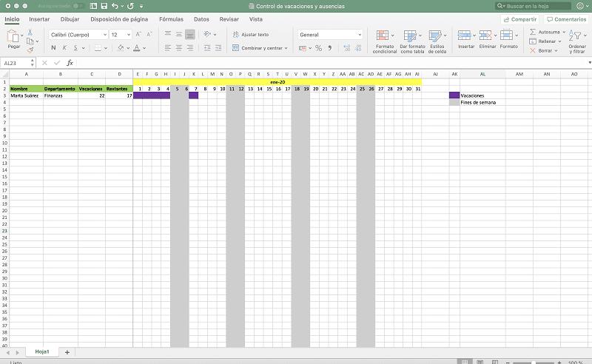Open Formato condicional
The width and height of the screenshot is (592, 364).
click(383, 36)
